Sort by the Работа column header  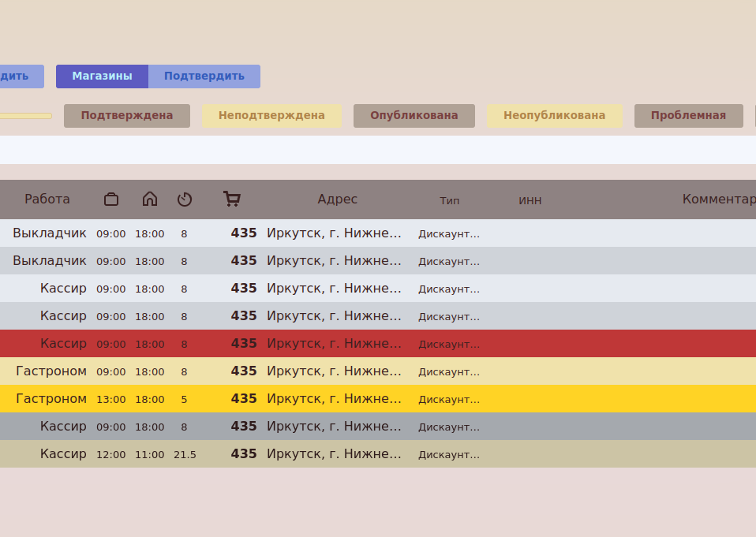point(47,200)
